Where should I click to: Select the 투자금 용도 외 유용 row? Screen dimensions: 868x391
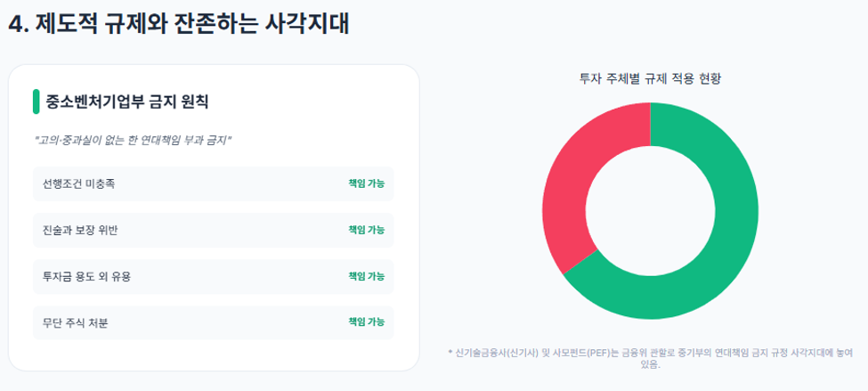click(x=213, y=276)
